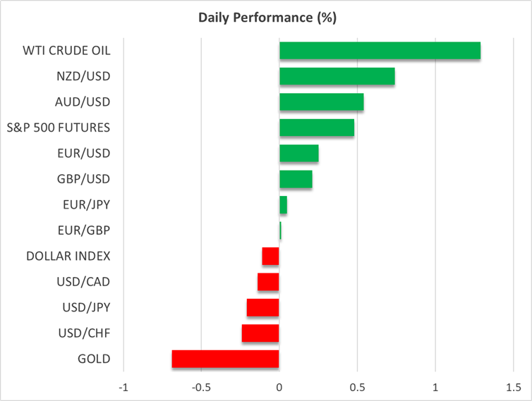Select the AUD/USD bar
The image size is (532, 401).
point(321,102)
